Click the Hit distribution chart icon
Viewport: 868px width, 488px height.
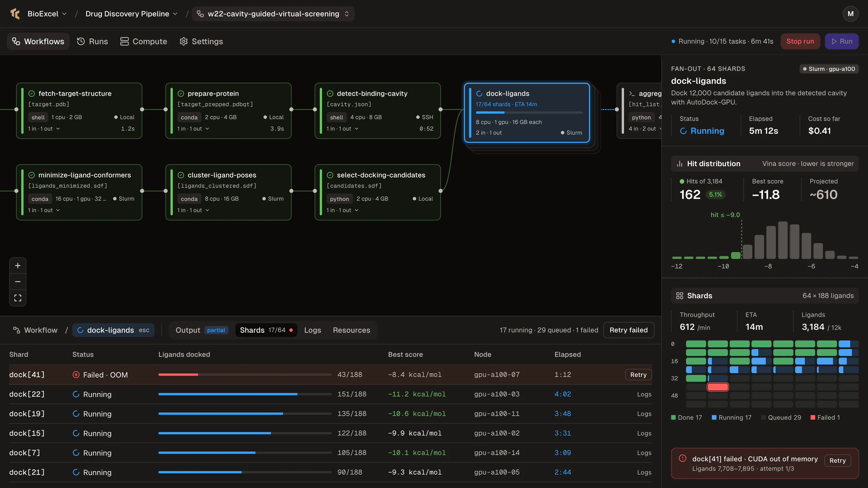tap(680, 164)
